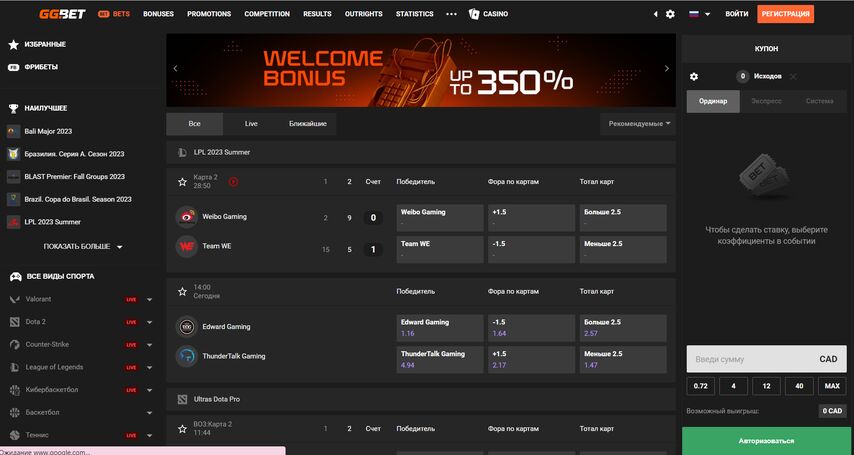This screenshot has width=854, height=455.
Task: Click the BLAST Premier Fall Groups icon
Action: click(x=14, y=177)
